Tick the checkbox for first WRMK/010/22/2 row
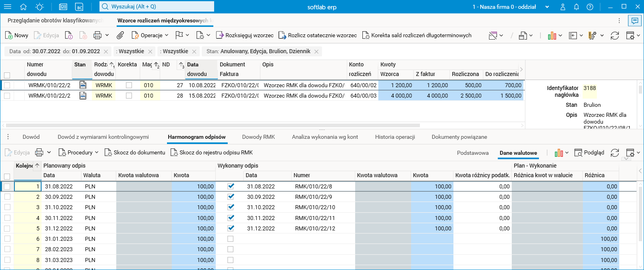Viewport: 644px width, 270px height. [x=7, y=85]
